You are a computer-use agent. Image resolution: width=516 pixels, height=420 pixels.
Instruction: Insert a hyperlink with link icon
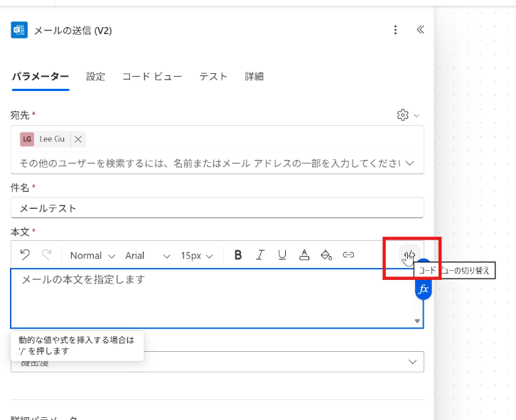(x=348, y=255)
